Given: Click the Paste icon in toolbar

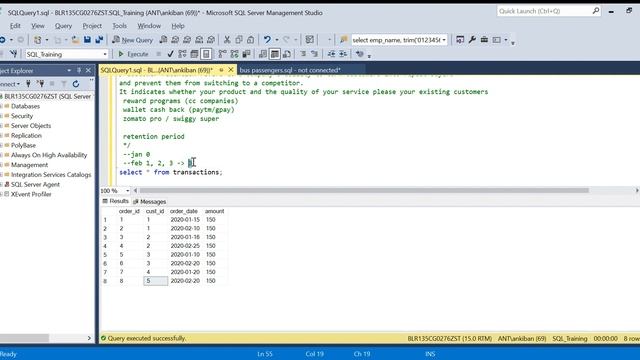Looking at the screenshot, I should [x=250, y=40].
